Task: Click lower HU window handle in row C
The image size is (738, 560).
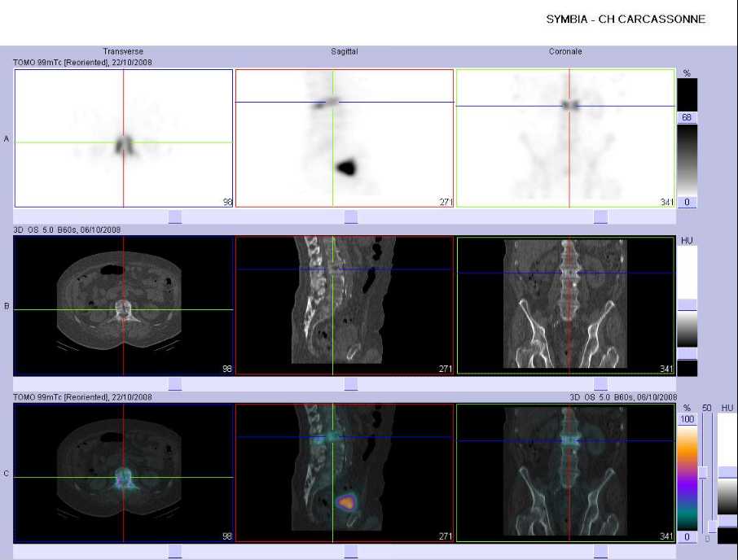Action: pyautogui.click(x=727, y=521)
